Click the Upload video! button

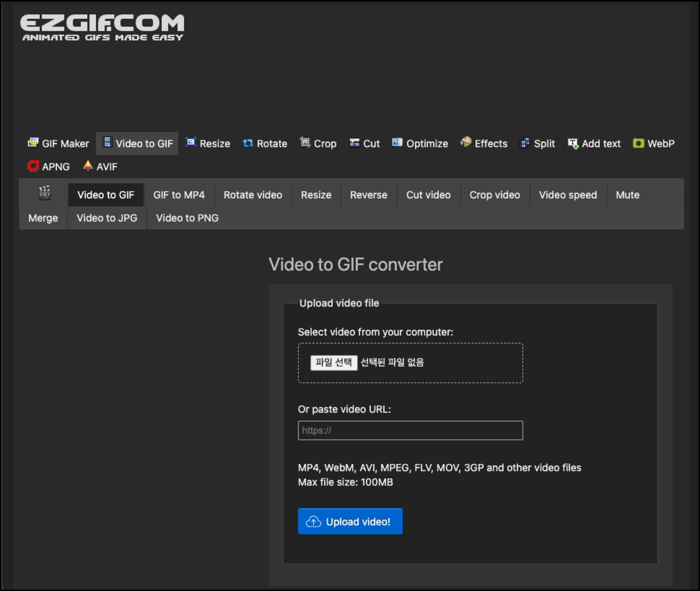coord(350,521)
